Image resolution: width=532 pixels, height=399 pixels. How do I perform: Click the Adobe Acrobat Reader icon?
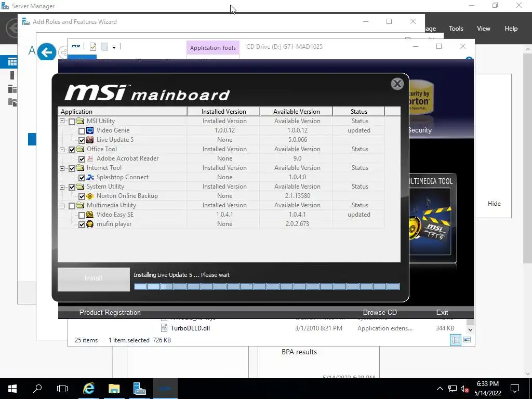(x=90, y=158)
